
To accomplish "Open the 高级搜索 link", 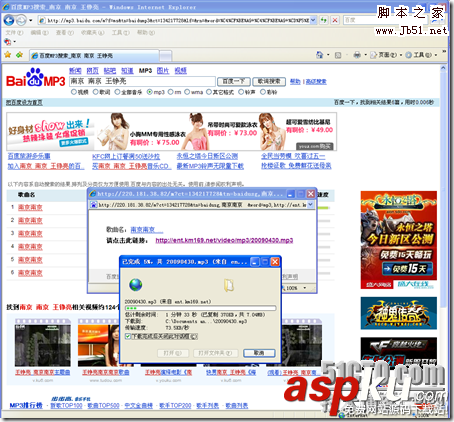I will click(316, 82).
